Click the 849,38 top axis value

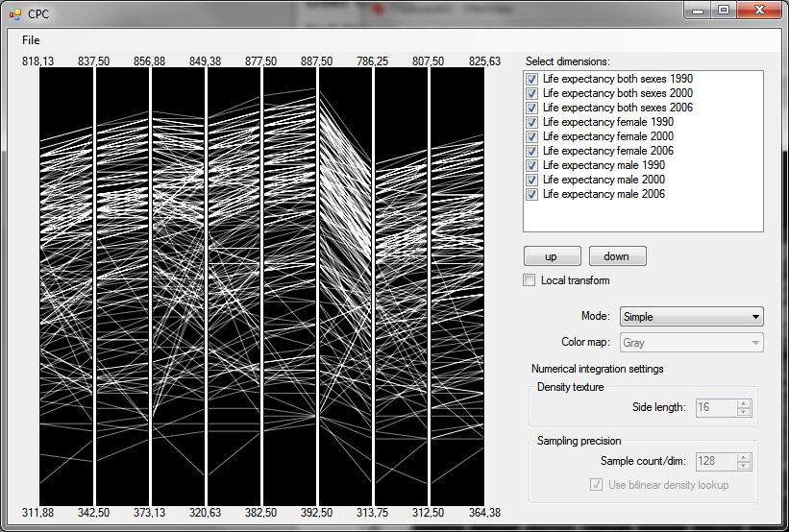[x=206, y=61]
